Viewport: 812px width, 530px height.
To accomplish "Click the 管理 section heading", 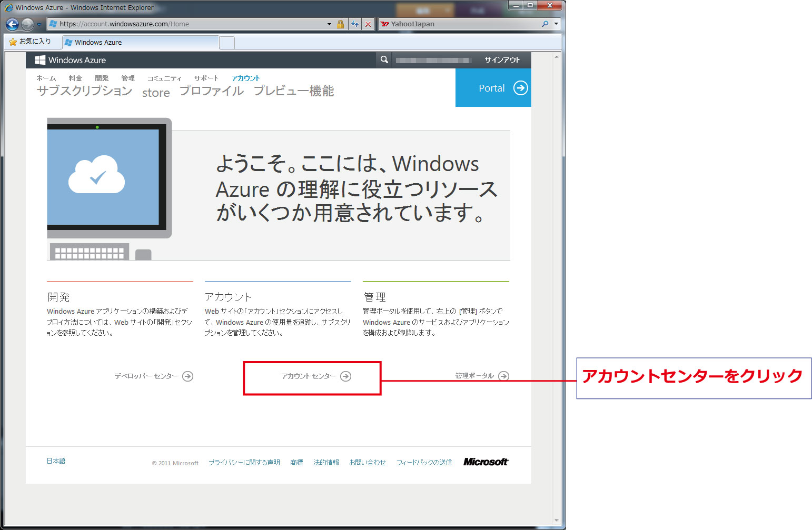I will point(375,297).
